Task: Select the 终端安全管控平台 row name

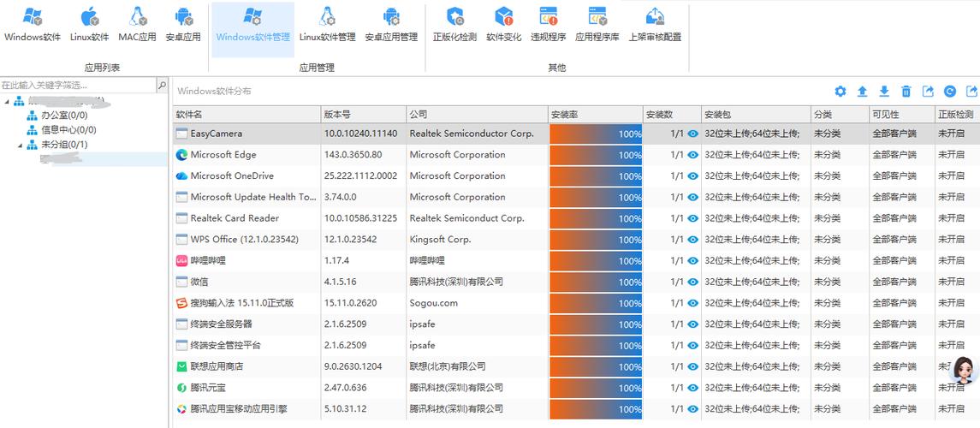Action: [226, 346]
